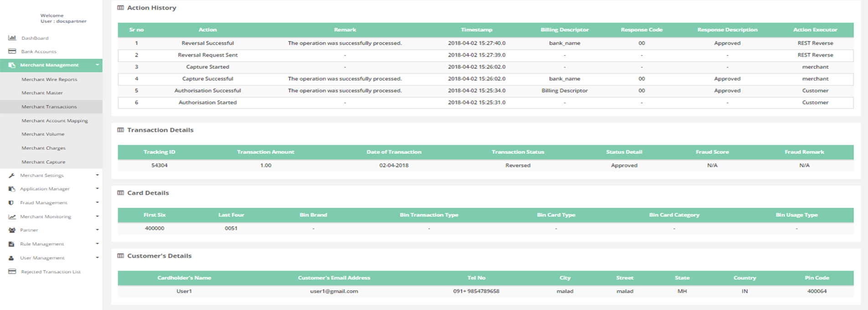
Task: Click the Bank Accounts card icon
Action: [12, 52]
